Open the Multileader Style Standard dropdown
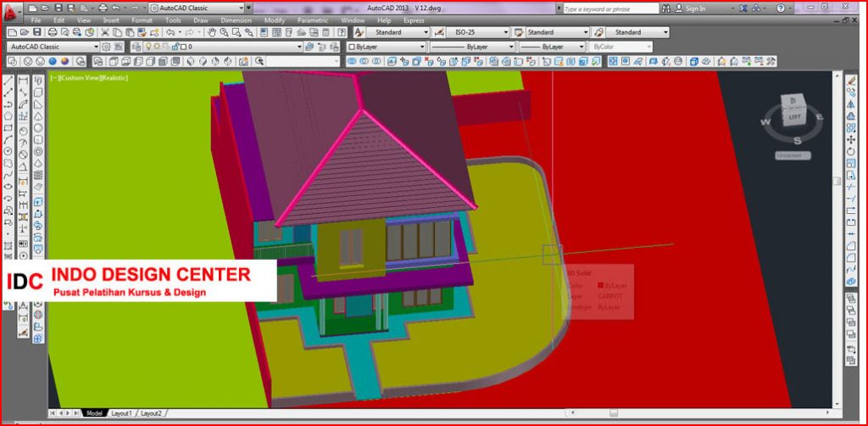Image resolution: width=868 pixels, height=426 pixels. click(x=665, y=32)
